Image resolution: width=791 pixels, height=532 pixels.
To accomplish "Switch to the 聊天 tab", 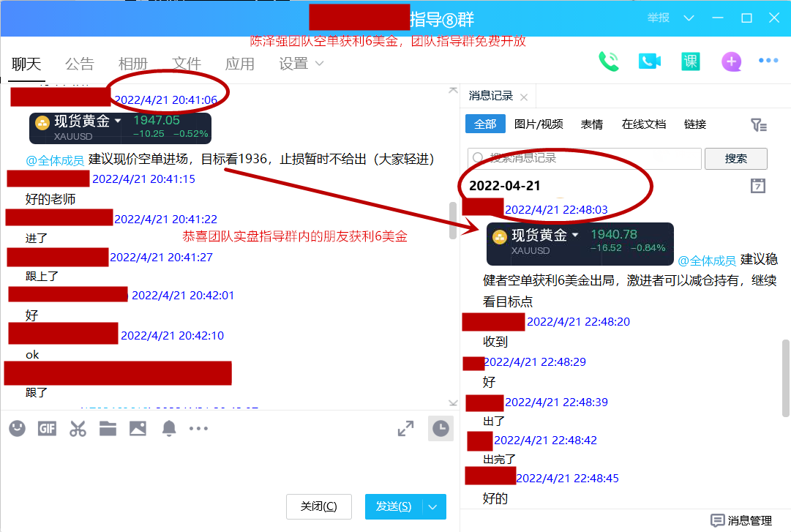I will [26, 64].
